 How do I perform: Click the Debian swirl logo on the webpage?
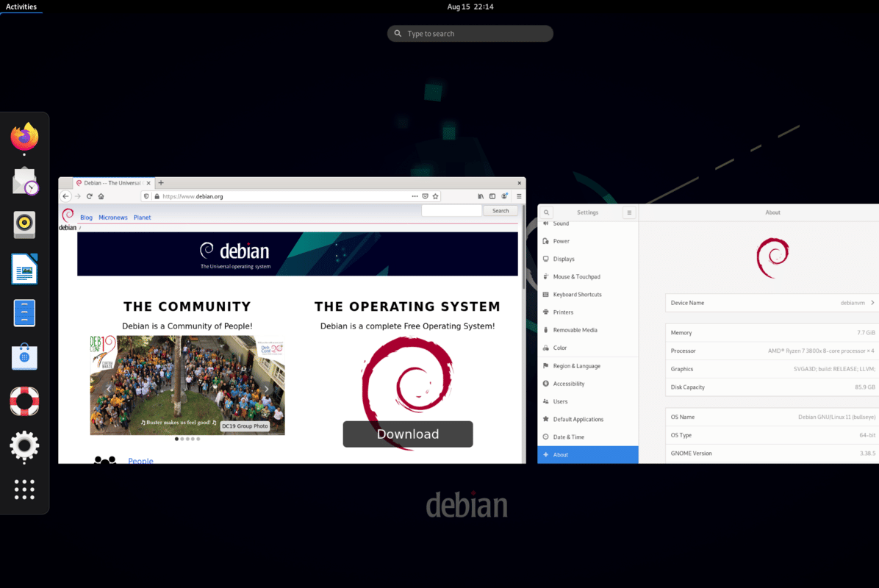pyautogui.click(x=68, y=219)
